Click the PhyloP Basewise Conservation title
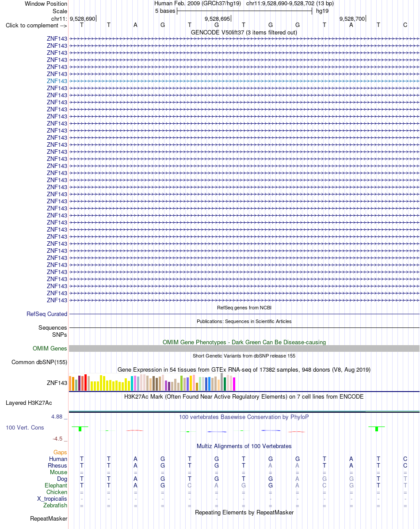This screenshot has height=529, width=420. 244,417
